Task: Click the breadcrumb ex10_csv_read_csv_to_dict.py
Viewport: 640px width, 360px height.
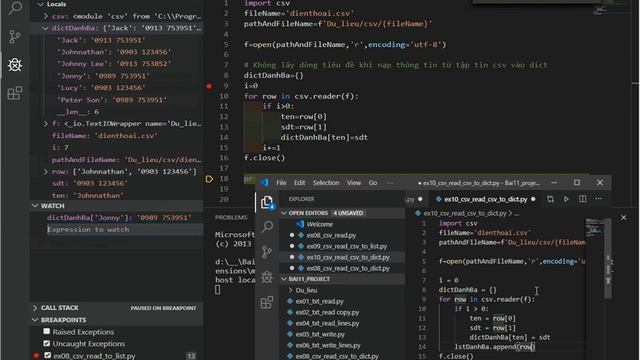Action: point(465,213)
